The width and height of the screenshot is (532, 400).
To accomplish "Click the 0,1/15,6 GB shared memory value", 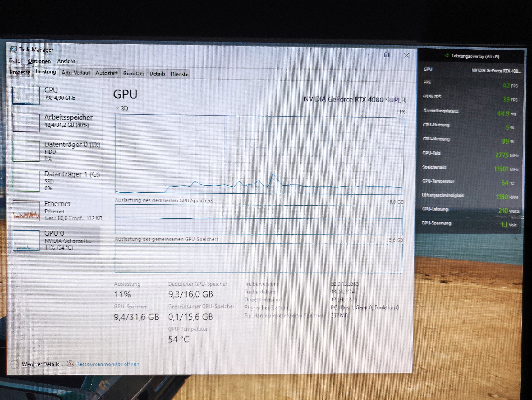I will pos(190,317).
